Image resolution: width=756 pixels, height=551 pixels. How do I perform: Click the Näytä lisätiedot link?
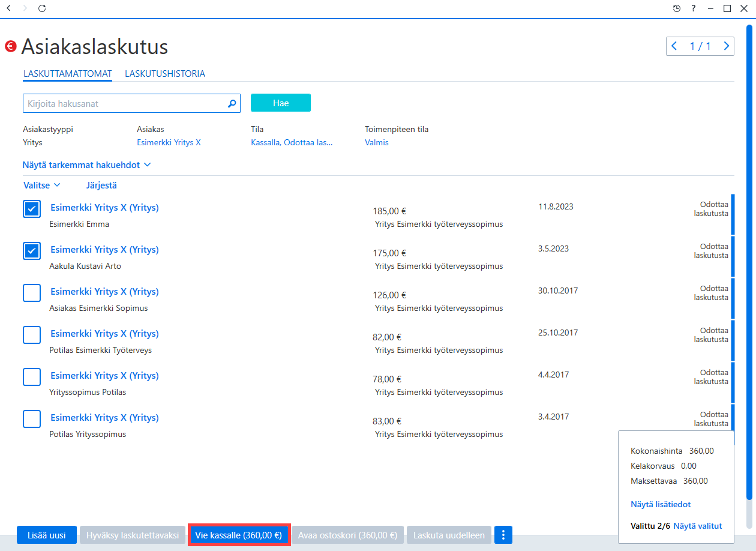(661, 504)
